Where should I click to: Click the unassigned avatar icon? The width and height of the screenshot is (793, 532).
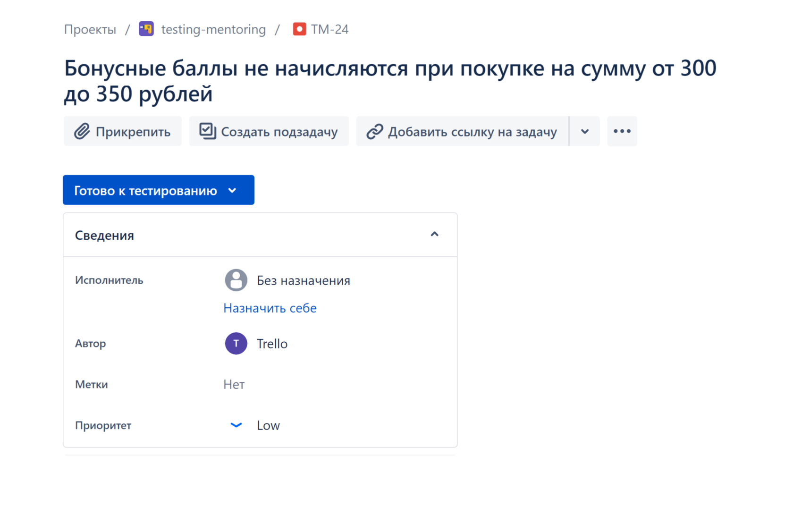(236, 280)
